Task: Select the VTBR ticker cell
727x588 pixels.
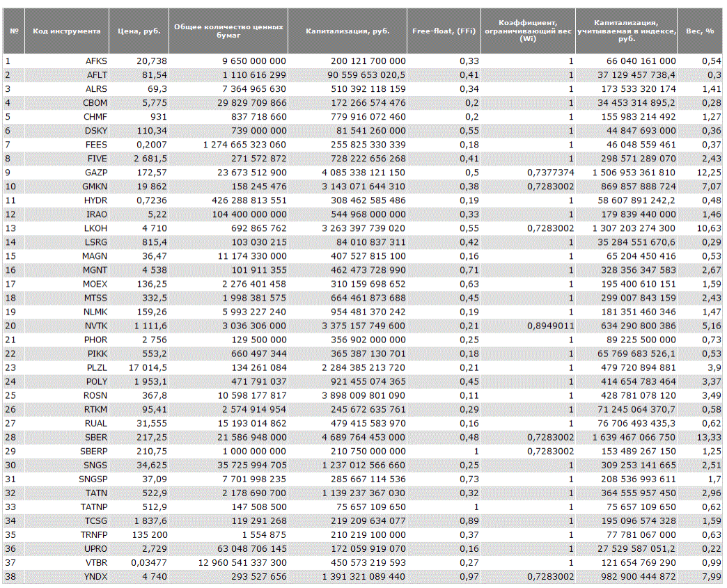Action: tap(67, 562)
